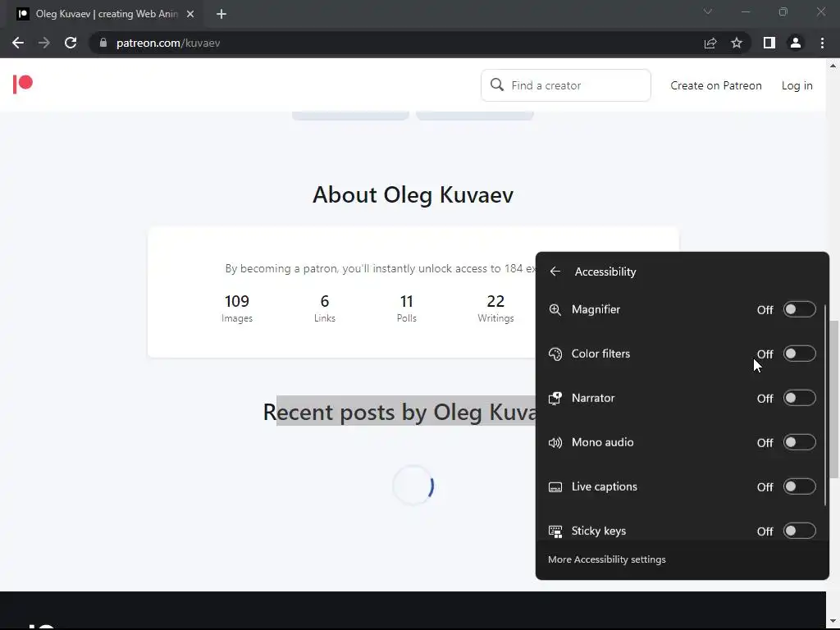Click the Sticky keys label

pos(598,531)
